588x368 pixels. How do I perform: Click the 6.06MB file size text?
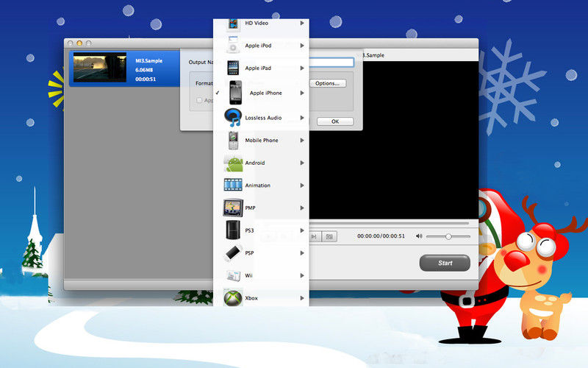pos(144,70)
